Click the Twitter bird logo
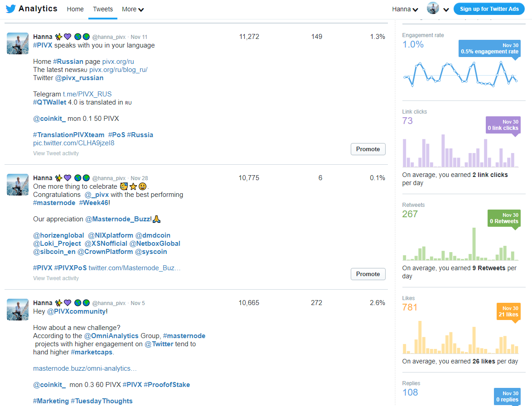Image resolution: width=532 pixels, height=406 pixels. 11,9
